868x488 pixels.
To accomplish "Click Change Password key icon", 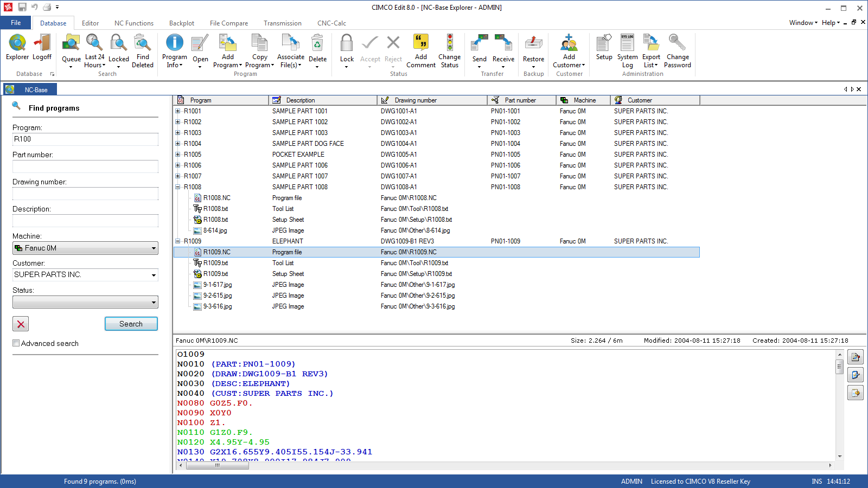I will pyautogui.click(x=678, y=51).
